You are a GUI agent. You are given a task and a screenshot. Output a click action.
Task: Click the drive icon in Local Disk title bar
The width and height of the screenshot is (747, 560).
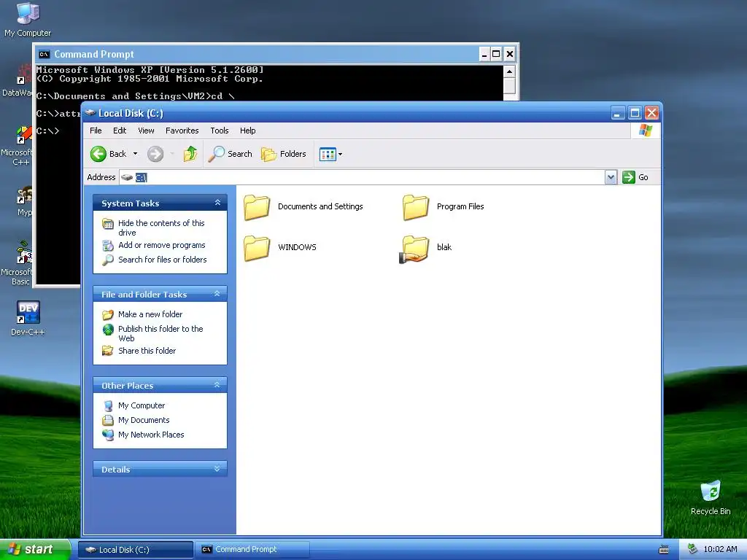click(90, 113)
